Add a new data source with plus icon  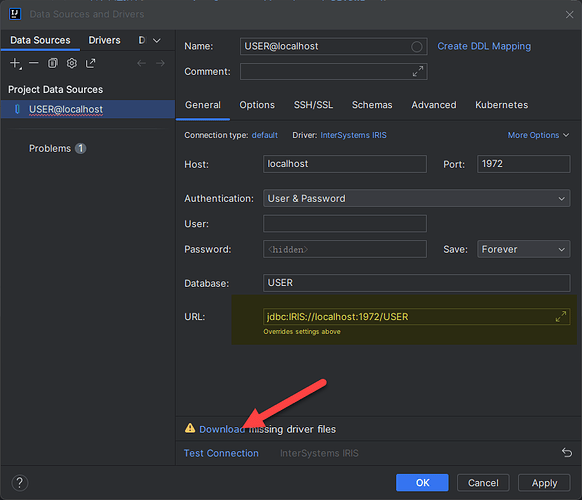[x=15, y=63]
